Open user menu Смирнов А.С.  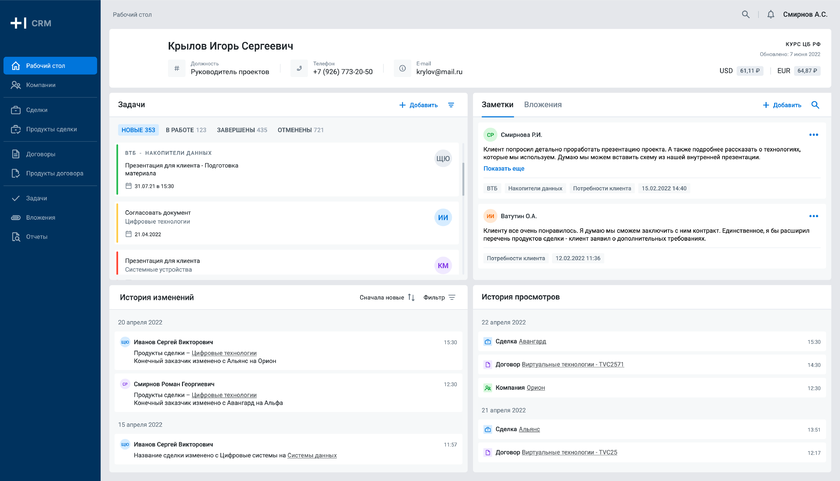[x=805, y=15]
